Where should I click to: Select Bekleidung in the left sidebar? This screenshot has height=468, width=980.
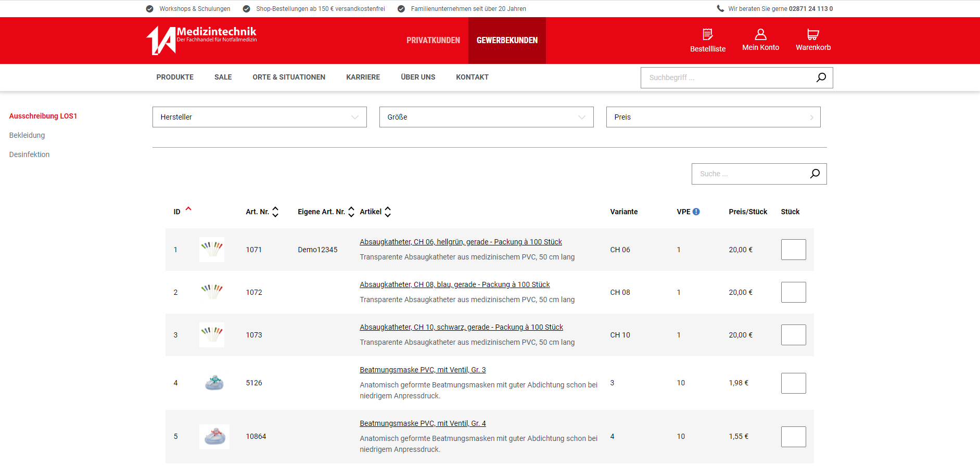point(27,135)
